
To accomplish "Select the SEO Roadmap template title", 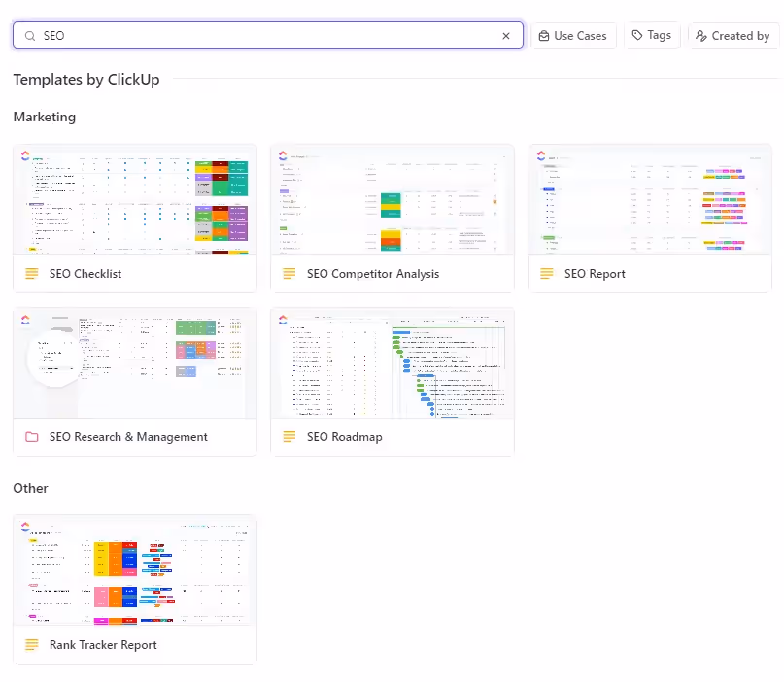I will pos(344,437).
